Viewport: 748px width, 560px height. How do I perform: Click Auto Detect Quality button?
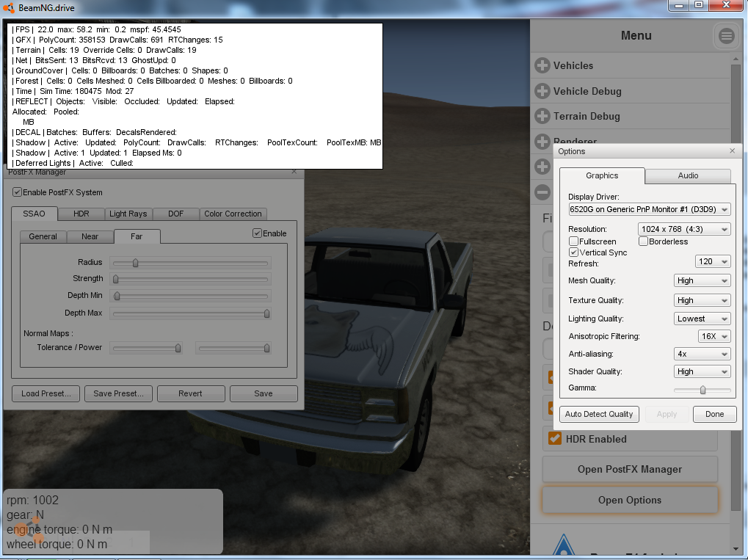pyautogui.click(x=599, y=414)
